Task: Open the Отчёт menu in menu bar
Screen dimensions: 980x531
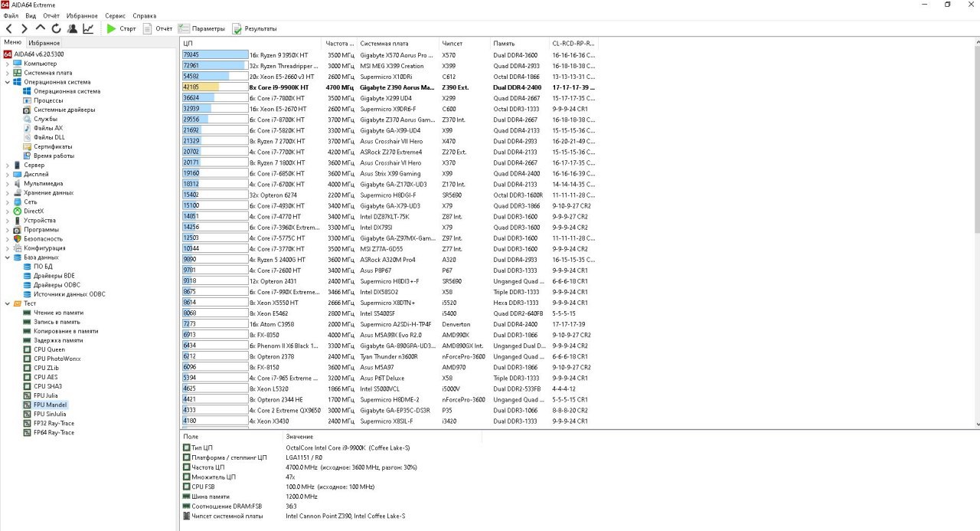Action: [x=51, y=15]
